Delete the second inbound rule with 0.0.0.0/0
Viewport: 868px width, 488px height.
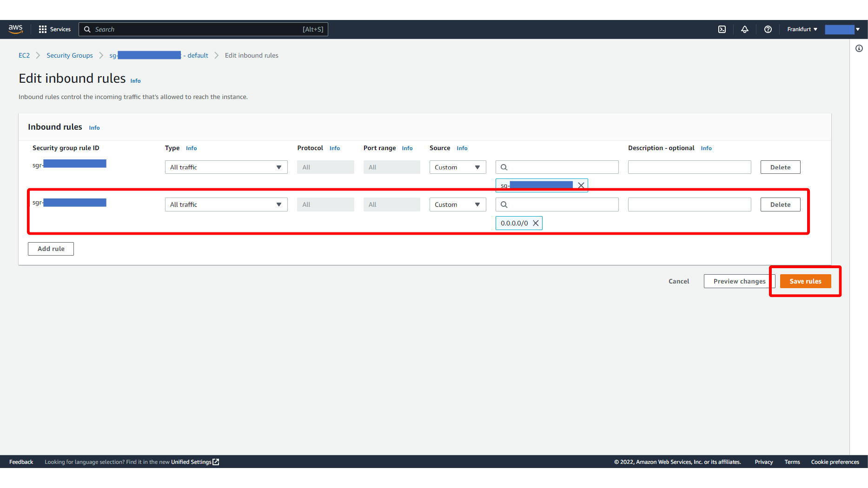780,204
